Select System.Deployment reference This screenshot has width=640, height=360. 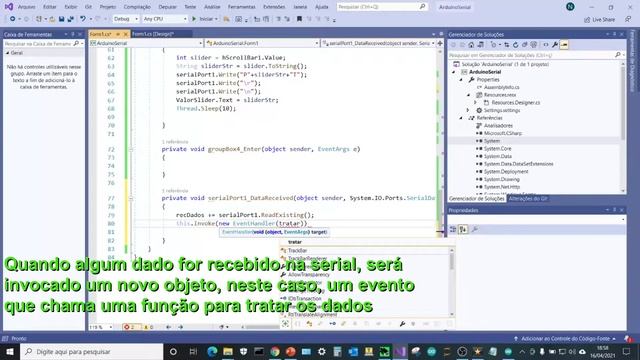506,171
